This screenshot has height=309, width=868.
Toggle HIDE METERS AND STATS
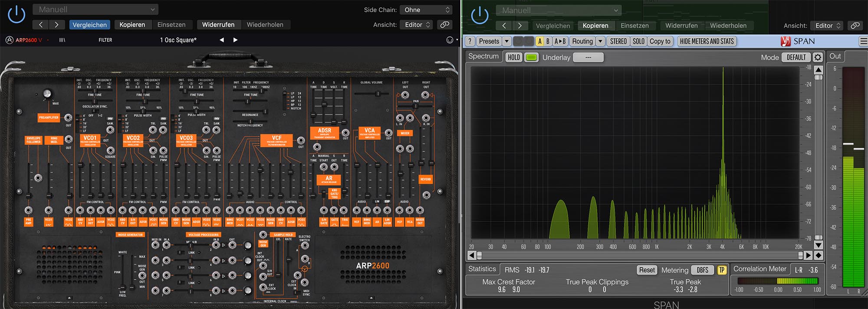(x=707, y=41)
